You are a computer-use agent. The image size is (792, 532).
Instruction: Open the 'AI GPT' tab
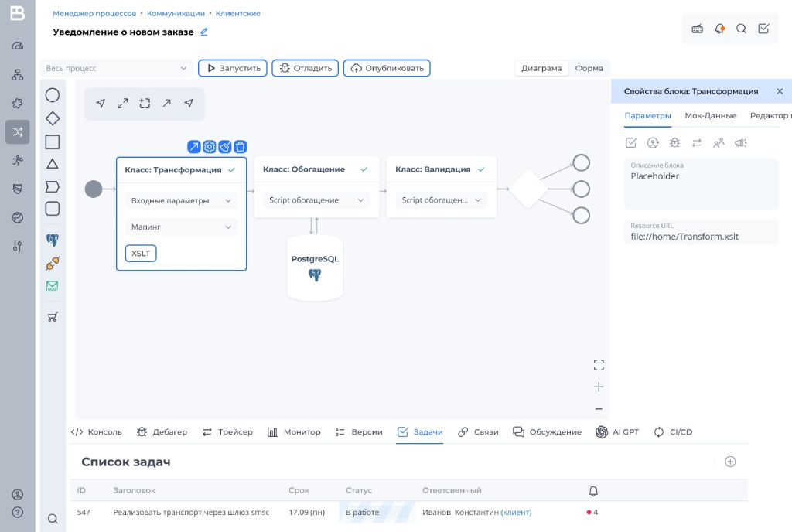tap(616, 432)
